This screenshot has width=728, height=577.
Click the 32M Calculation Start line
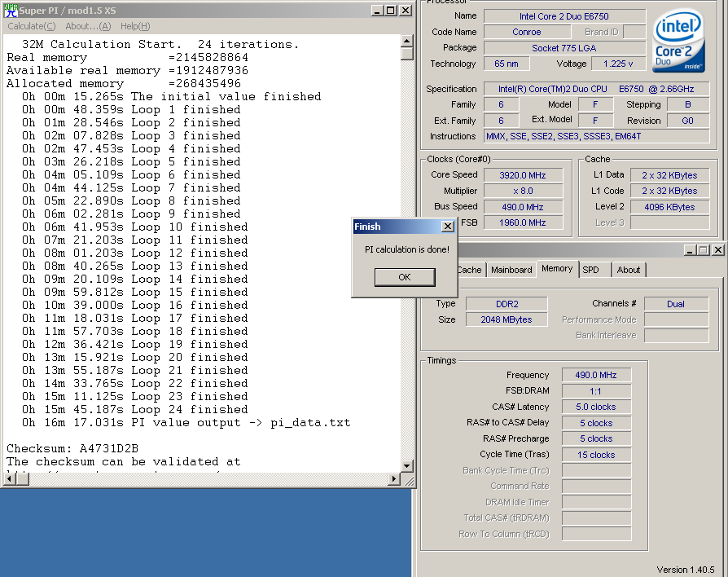click(160, 44)
